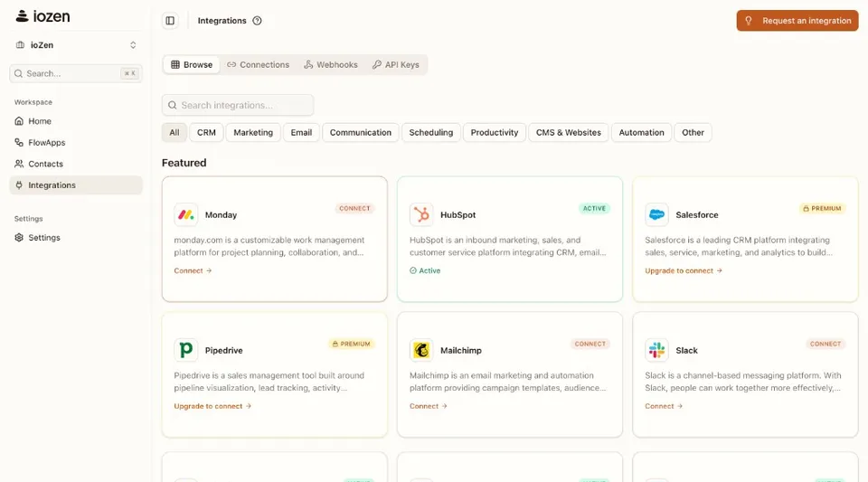868x482 pixels.
Task: Click the Salesforce card description text
Action: pos(739,246)
